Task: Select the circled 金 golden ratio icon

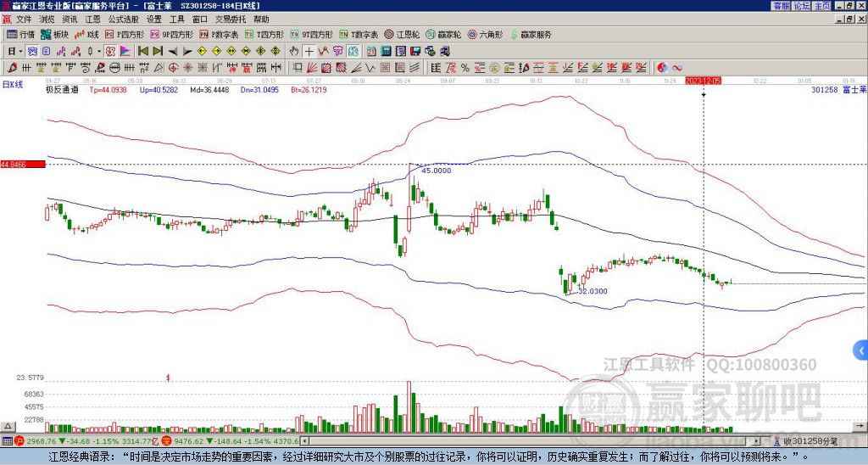Action: [494, 68]
